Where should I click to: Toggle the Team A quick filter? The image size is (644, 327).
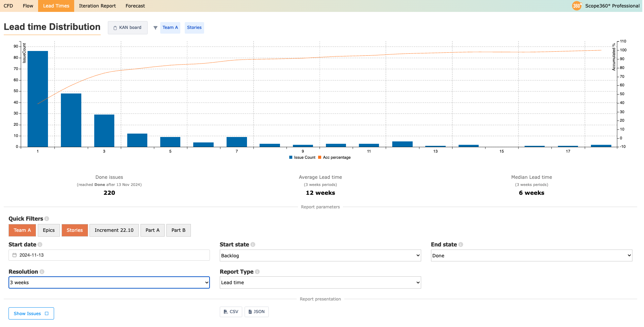click(x=22, y=230)
